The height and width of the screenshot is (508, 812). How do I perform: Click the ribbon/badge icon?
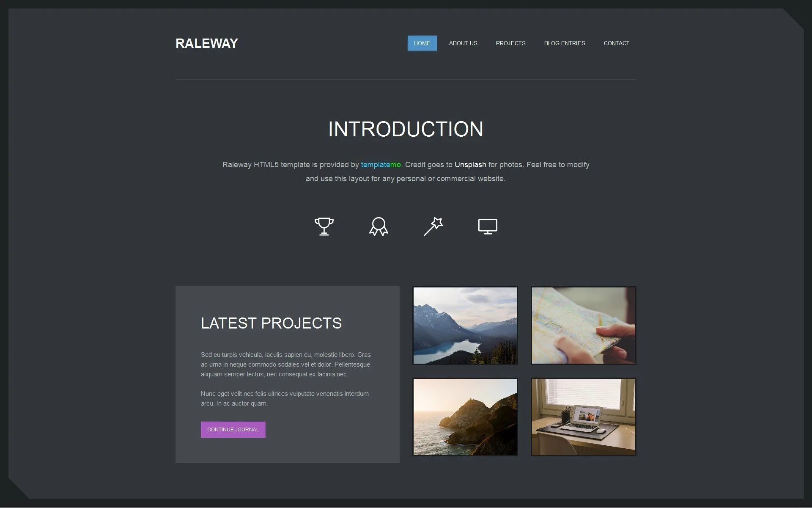click(378, 226)
